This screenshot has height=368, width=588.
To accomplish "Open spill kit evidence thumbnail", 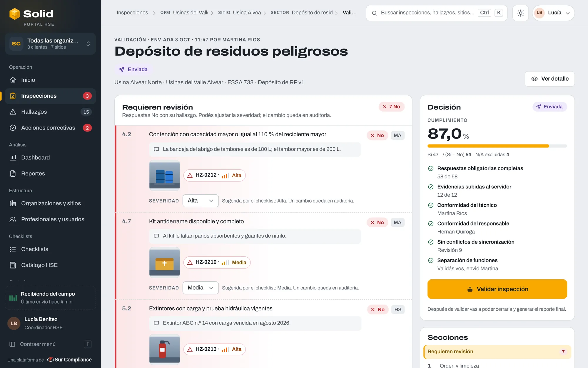I will coord(164,263).
